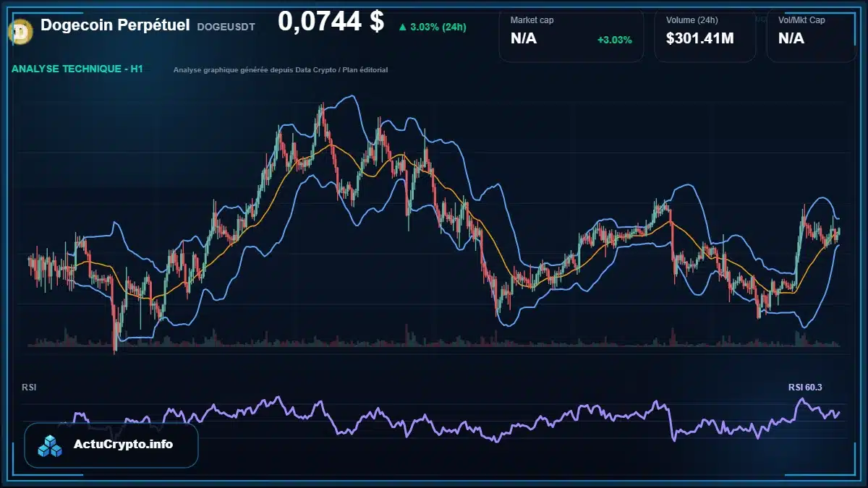The width and height of the screenshot is (868, 488).
Task: Click the ActuCrypto blue cubes logo
Action: tap(51, 445)
